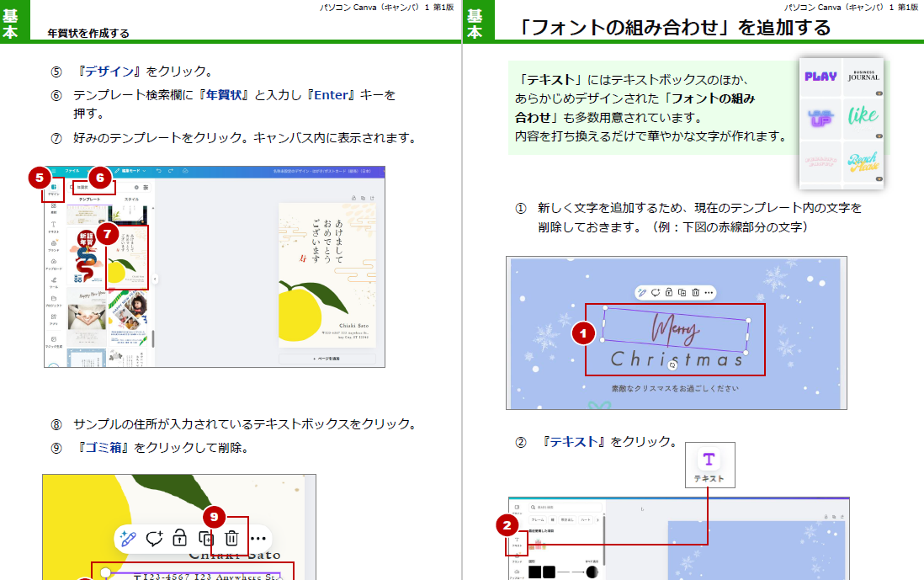Image resolution: width=924 pixels, height=580 pixels.
Task: Select the yellow yuzu New Year template thumbnail
Action: point(127,257)
